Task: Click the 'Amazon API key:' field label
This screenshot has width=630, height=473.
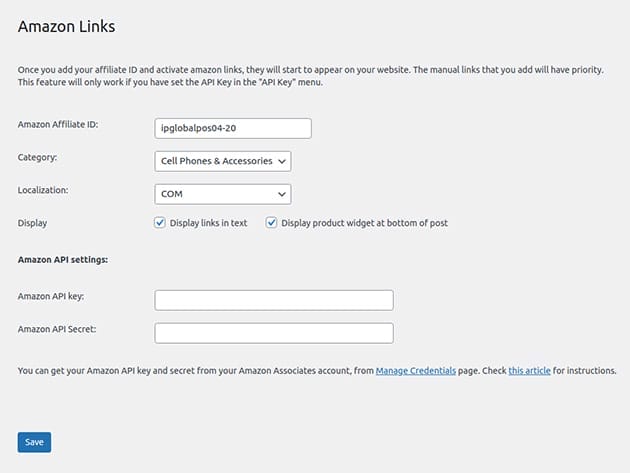Action: pyautogui.click(x=51, y=296)
